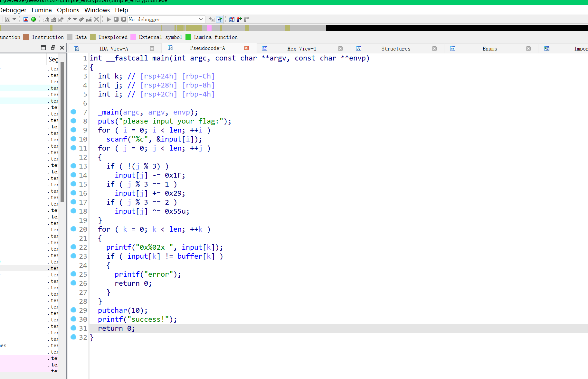The width and height of the screenshot is (588, 379).
Task: Click the IDA View-A tab icon
Action: point(76,48)
